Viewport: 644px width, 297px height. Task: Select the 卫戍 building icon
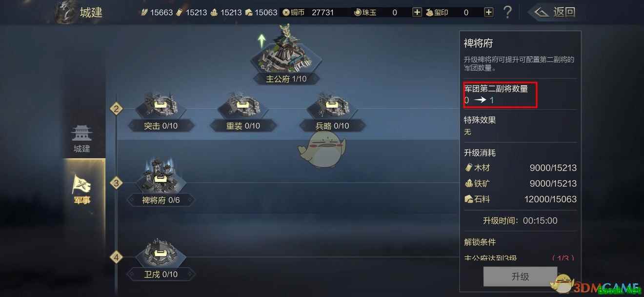[x=161, y=253]
